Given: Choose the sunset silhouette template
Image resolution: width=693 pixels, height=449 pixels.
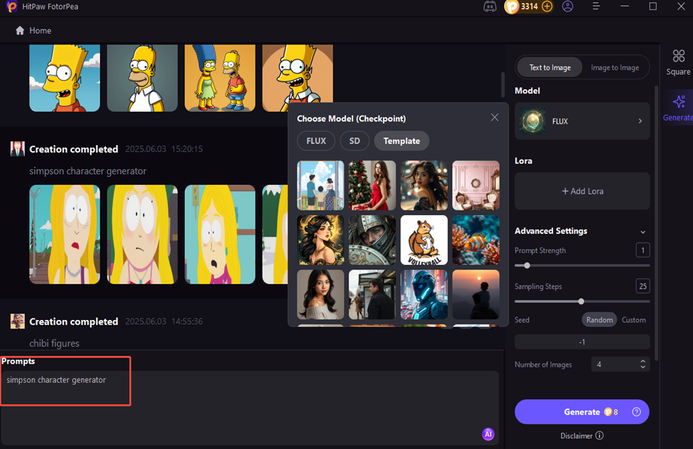Looking at the screenshot, I should pyautogui.click(x=476, y=295).
